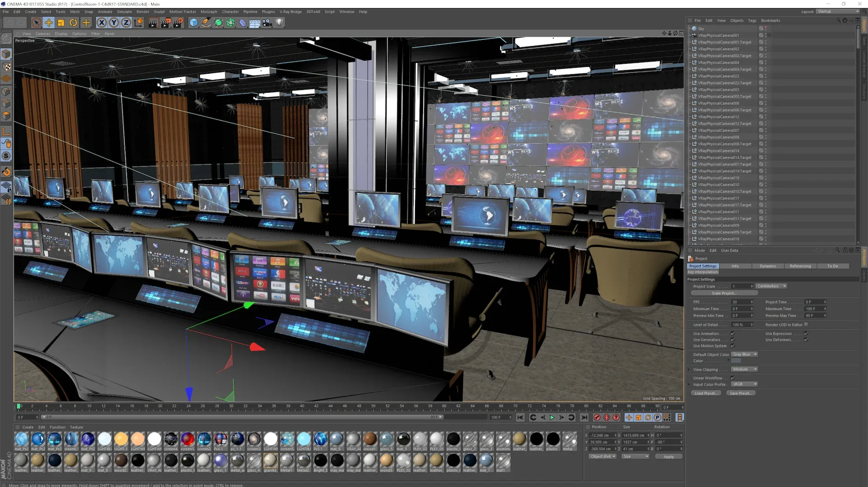The image size is (868, 487).
Task: Select the Spline Pen icon
Action: click(x=206, y=22)
